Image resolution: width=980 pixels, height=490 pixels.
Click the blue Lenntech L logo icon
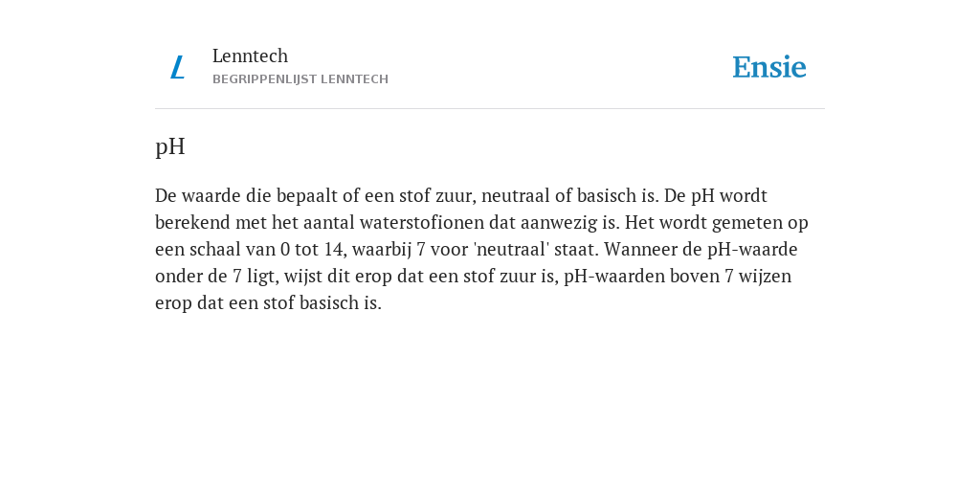tap(177, 68)
